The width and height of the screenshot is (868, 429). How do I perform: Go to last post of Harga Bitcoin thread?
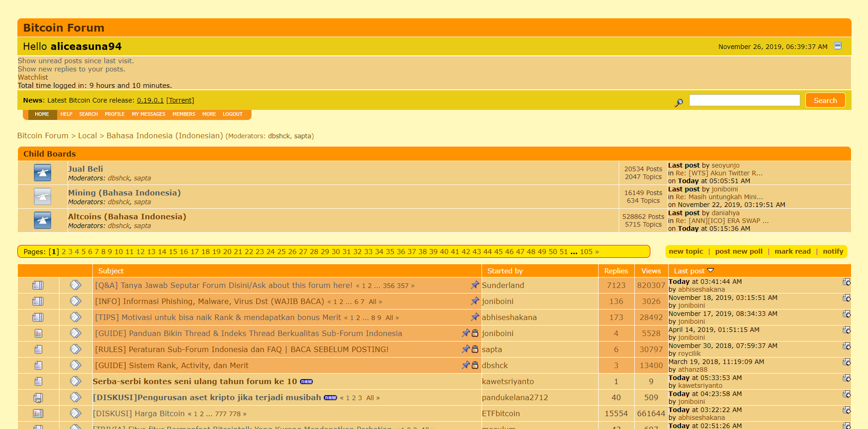click(847, 410)
